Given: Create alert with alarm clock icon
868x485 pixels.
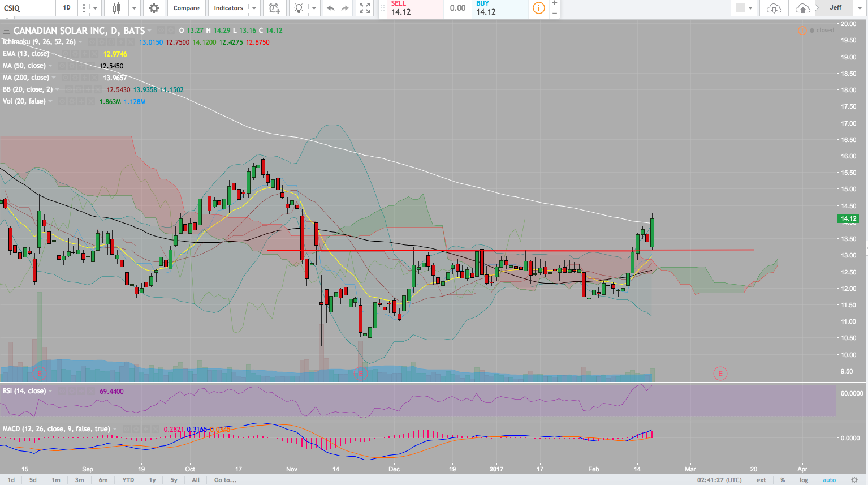Looking at the screenshot, I should 274,8.
